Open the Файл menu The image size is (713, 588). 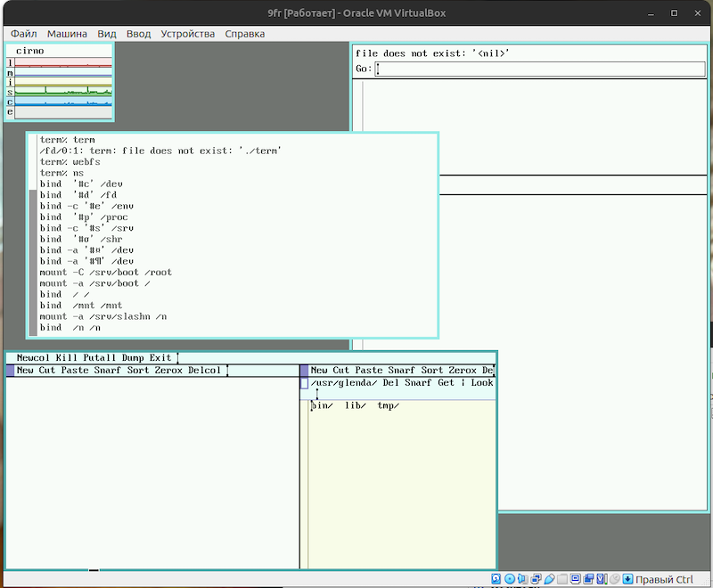[24, 34]
